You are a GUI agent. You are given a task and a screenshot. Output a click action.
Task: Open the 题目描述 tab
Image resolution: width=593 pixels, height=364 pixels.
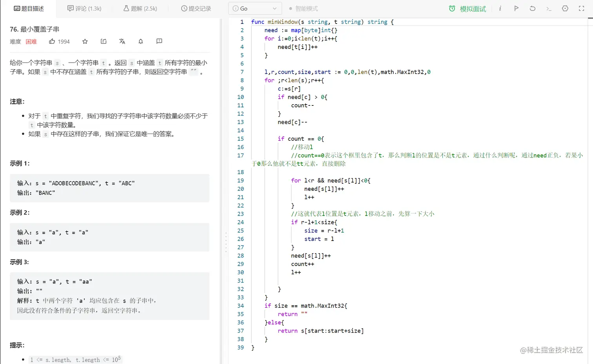(29, 9)
